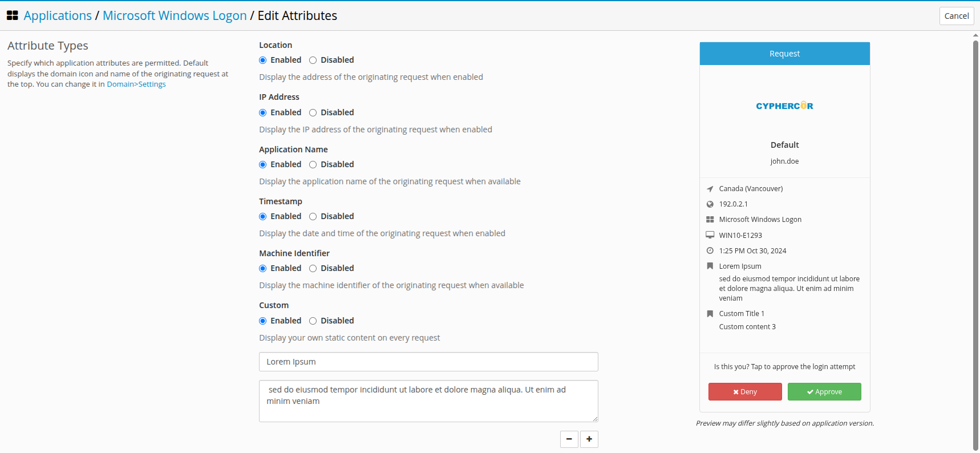
Task: Click the globe icon next to 192.0.2.1
Action: point(710,204)
